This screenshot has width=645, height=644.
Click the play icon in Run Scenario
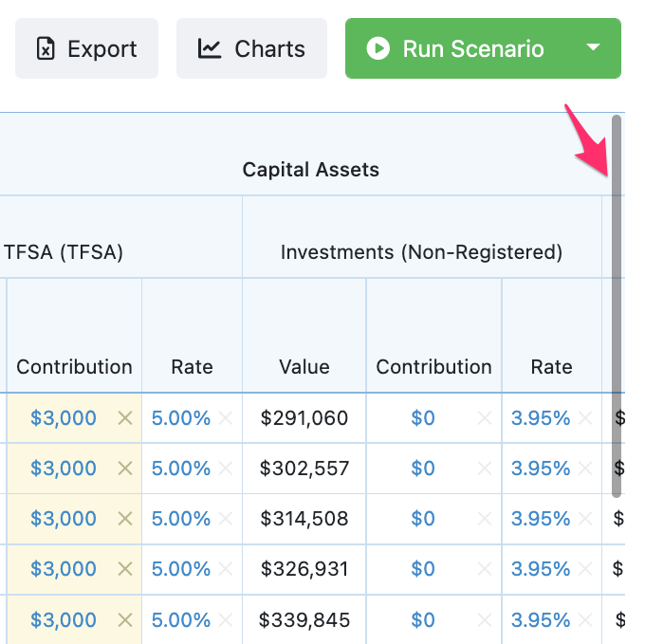378,49
